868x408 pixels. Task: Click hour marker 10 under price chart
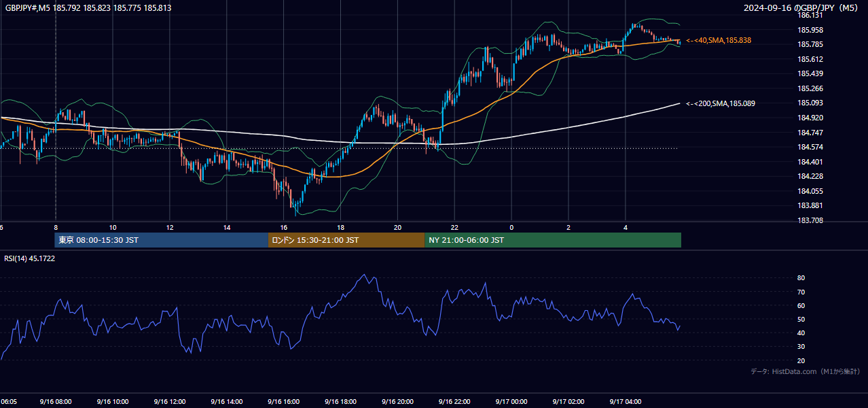pos(113,228)
